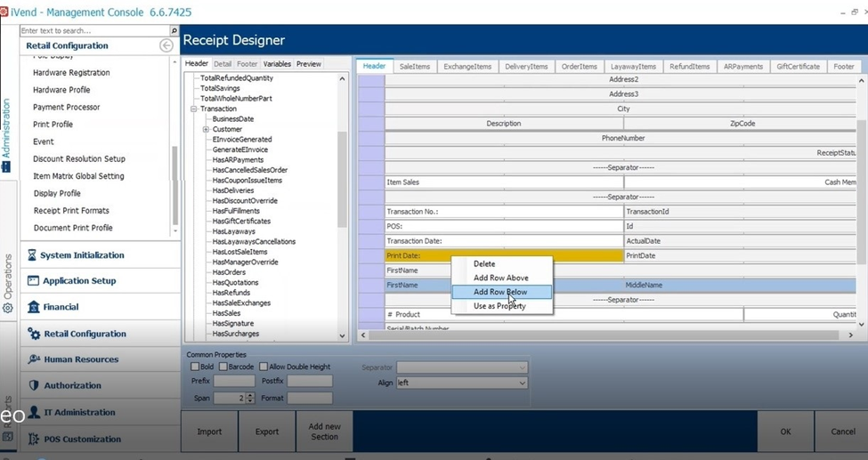Select the Print Date: cell
The width and height of the screenshot is (868, 460).
pyautogui.click(x=504, y=255)
